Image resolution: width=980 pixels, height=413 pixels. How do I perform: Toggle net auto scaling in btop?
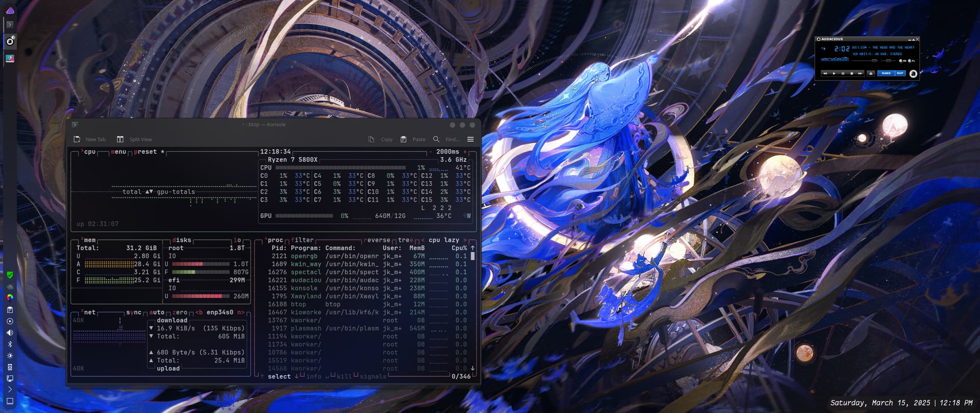157,312
